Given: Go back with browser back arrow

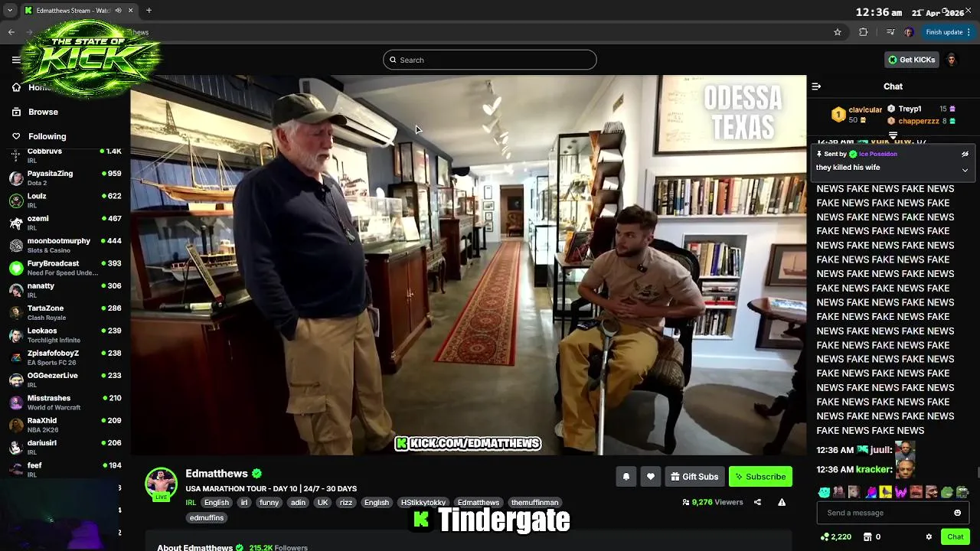Looking at the screenshot, I should (x=11, y=32).
